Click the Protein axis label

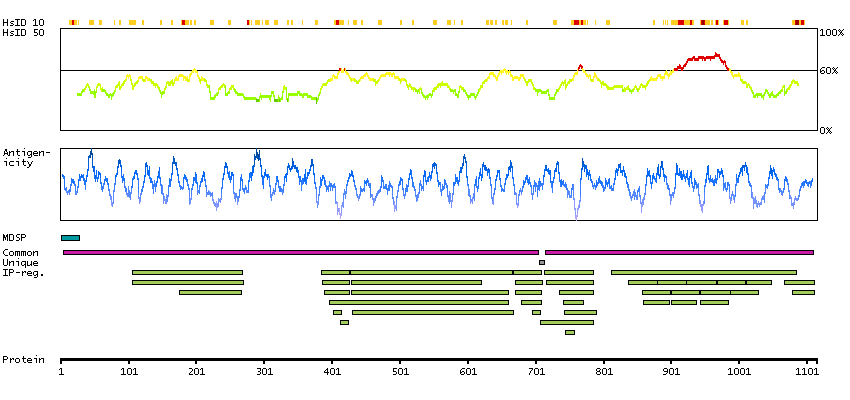click(20, 359)
